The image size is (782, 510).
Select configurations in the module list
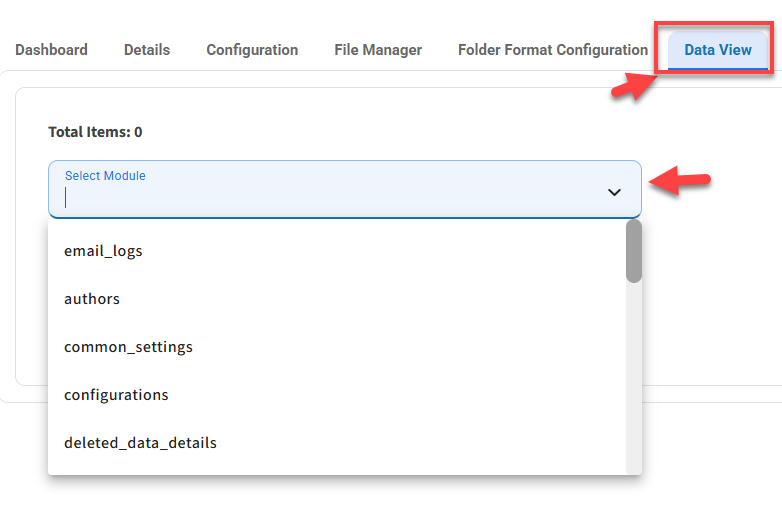point(116,395)
